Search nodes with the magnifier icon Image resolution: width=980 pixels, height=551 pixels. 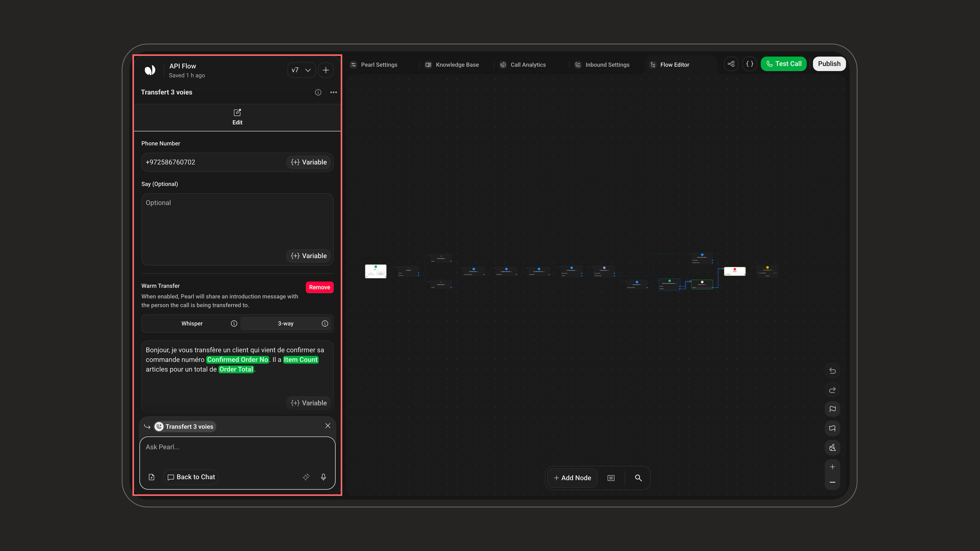(638, 478)
